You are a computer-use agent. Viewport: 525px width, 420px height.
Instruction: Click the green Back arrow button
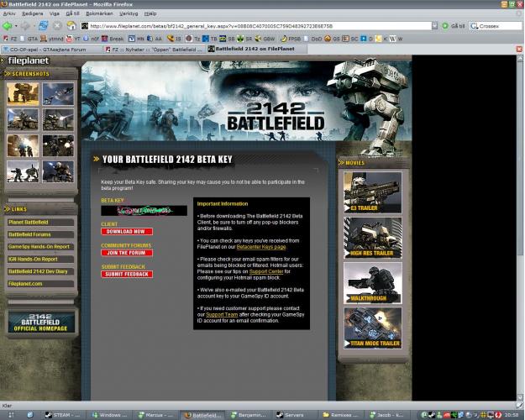coord(7,26)
